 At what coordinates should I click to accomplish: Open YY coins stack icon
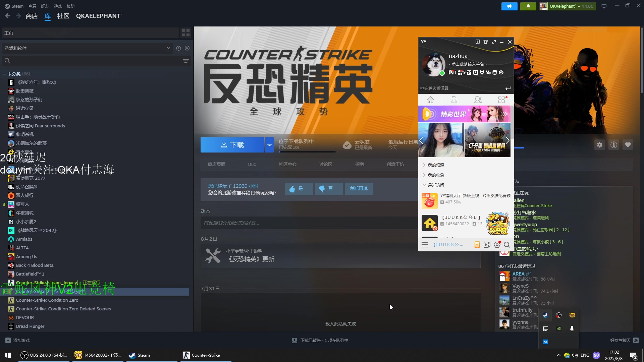coord(494,72)
